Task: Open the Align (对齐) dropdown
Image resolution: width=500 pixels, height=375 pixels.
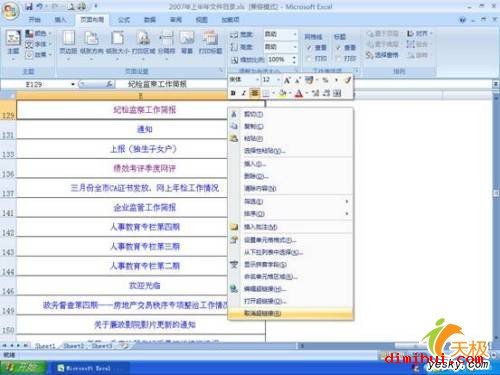Action: pos(419,34)
